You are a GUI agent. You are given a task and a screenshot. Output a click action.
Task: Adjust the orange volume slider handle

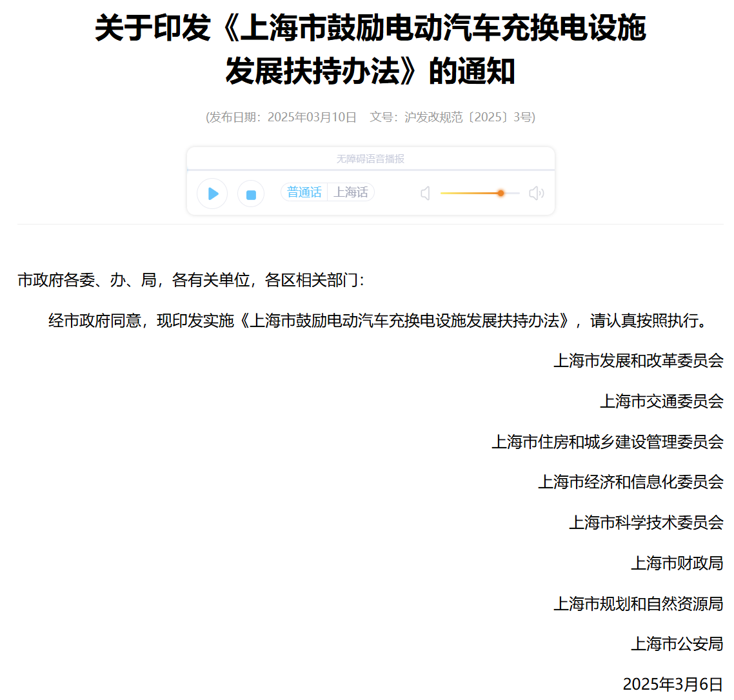click(501, 193)
